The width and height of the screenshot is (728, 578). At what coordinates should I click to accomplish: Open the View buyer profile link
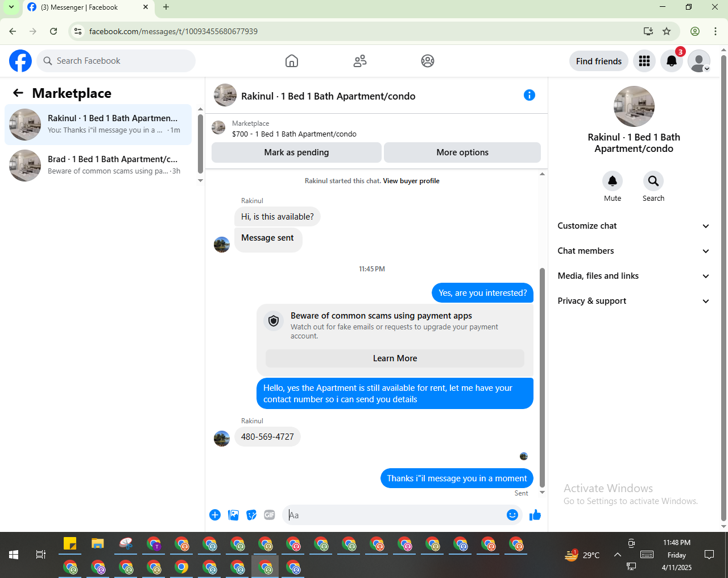click(411, 181)
